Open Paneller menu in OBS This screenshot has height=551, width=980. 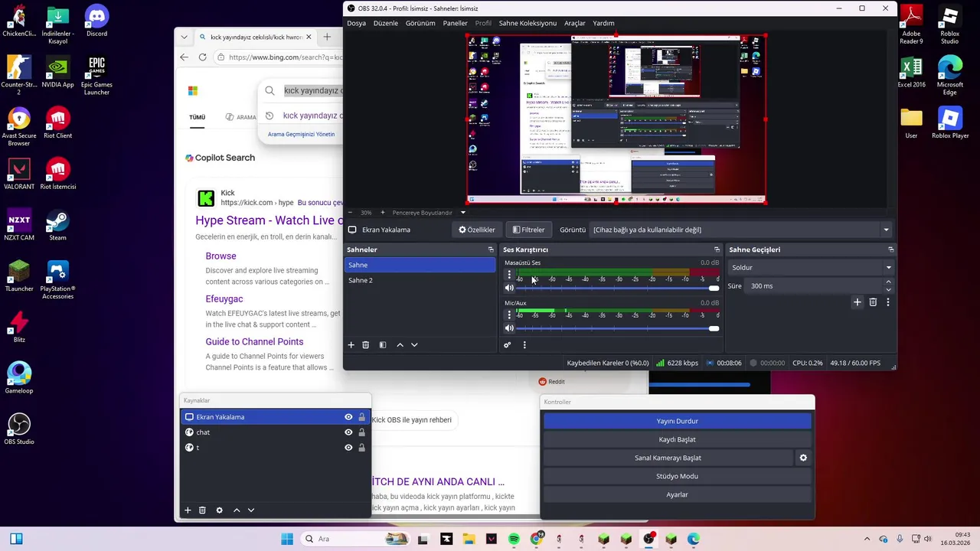[455, 23]
